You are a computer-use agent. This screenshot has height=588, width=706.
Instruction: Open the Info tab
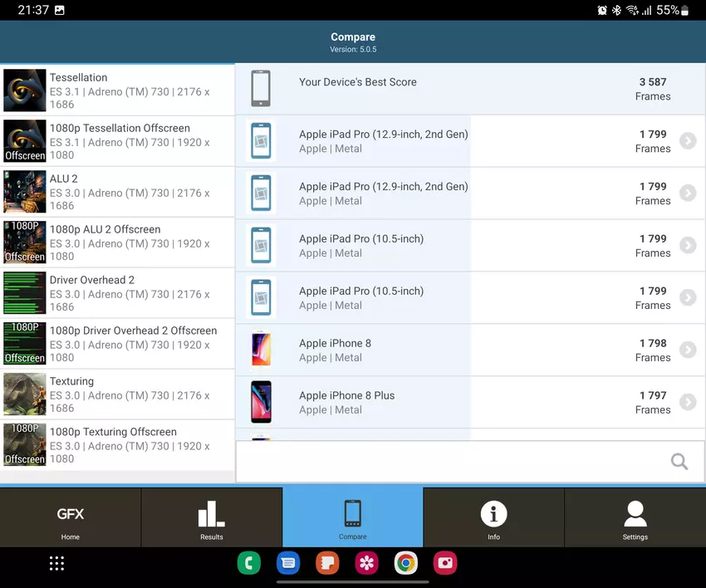493,518
